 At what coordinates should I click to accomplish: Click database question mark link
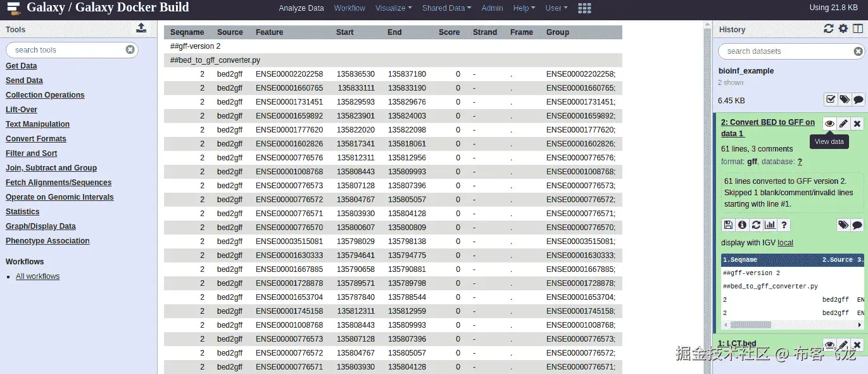(x=800, y=162)
